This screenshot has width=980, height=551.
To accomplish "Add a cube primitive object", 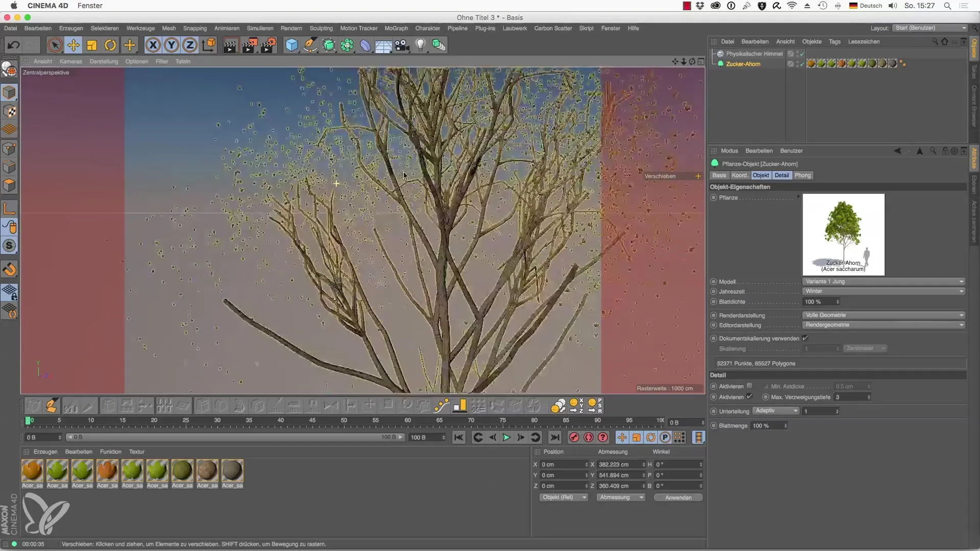I will (291, 45).
